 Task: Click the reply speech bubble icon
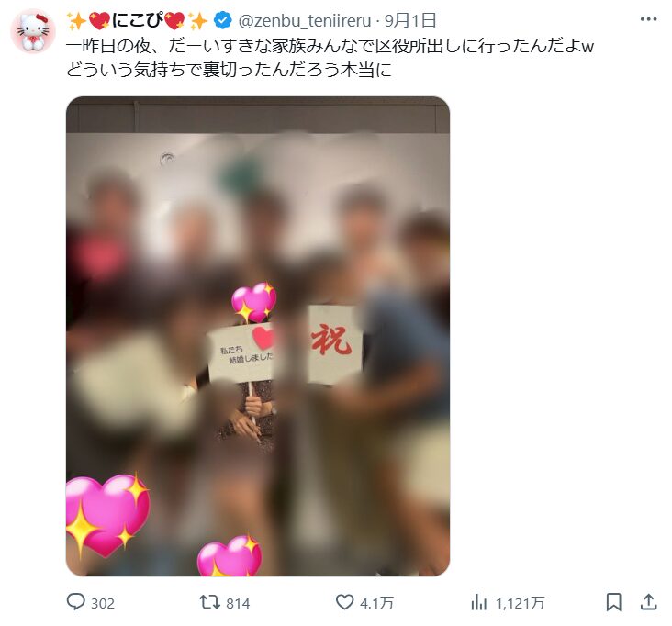pos(76,602)
